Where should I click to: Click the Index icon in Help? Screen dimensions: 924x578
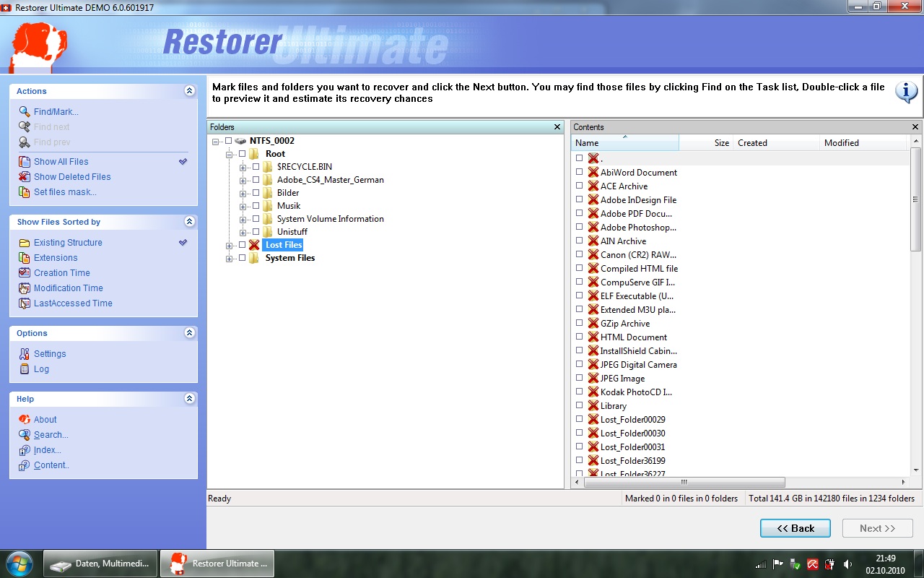[x=25, y=450]
